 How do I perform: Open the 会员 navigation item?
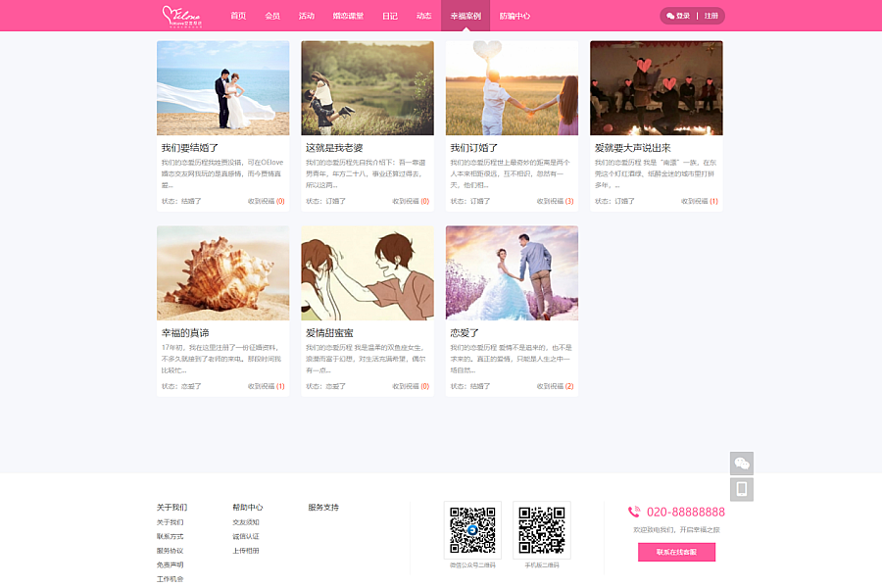click(x=272, y=16)
